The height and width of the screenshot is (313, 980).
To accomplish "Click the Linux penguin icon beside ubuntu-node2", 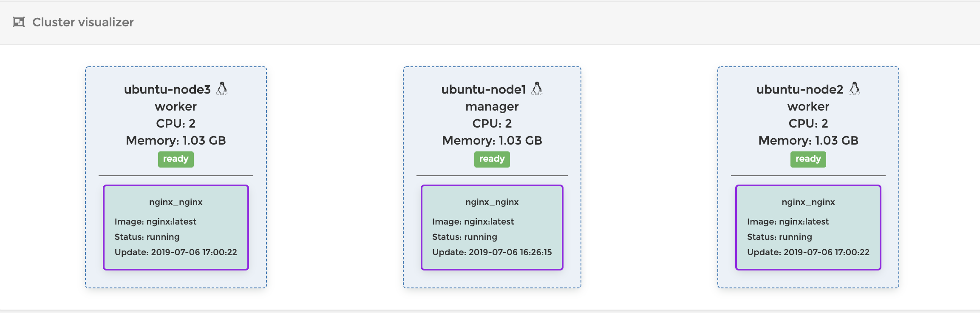I will tap(854, 88).
